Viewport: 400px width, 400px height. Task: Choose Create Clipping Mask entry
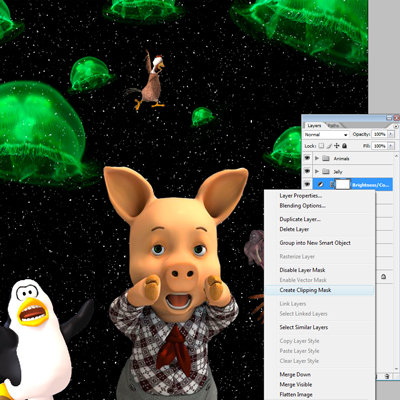pyautogui.click(x=305, y=290)
